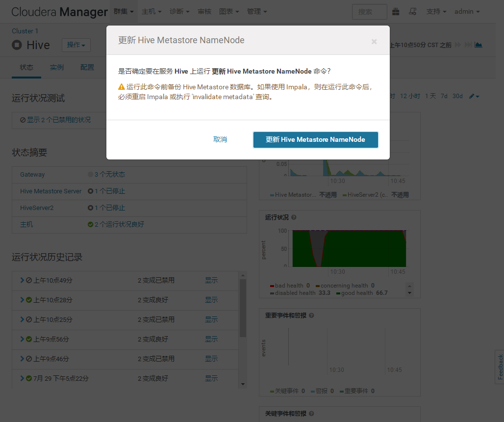Viewport: 504px width, 422px height.
Task: Open help icon beside 重要事件和警报 chart
Action: 311,316
